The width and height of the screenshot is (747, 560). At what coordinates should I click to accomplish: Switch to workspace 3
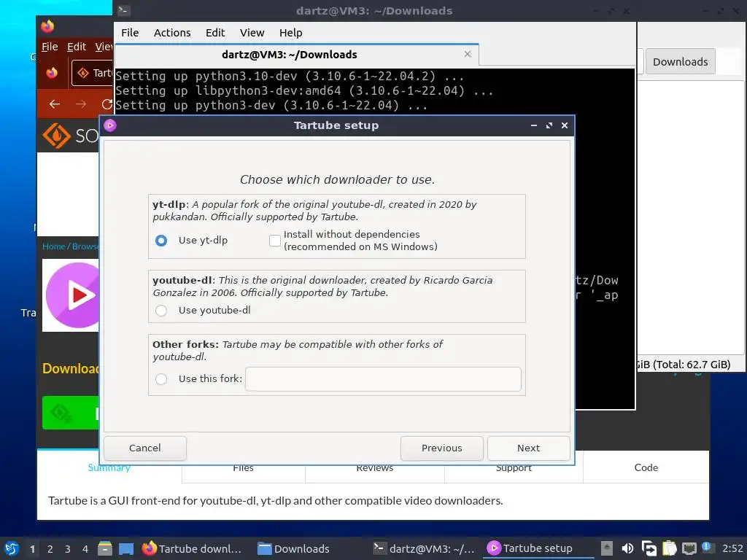[x=68, y=549]
